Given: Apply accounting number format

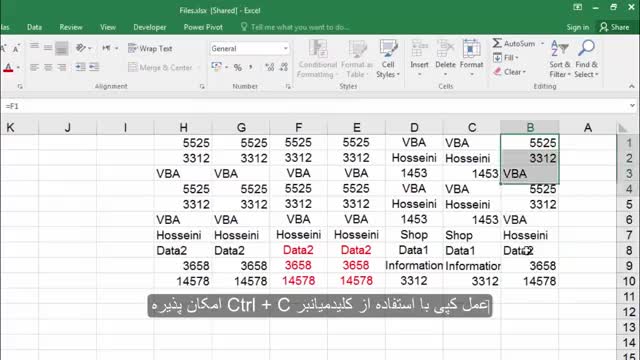Looking at the screenshot, I should [216, 67].
